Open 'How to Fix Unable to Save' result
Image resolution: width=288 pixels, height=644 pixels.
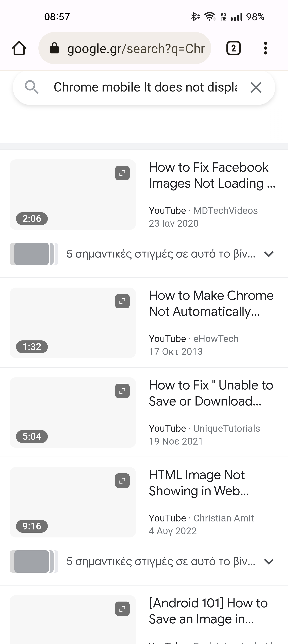(x=211, y=393)
